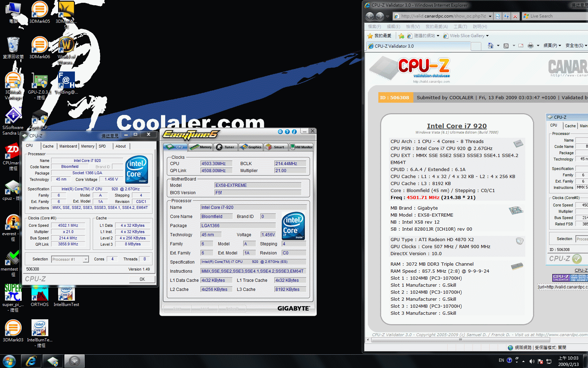588x368 pixels.
Task: Click the 我的最愛 Favorites button in IE
Action: (380, 36)
